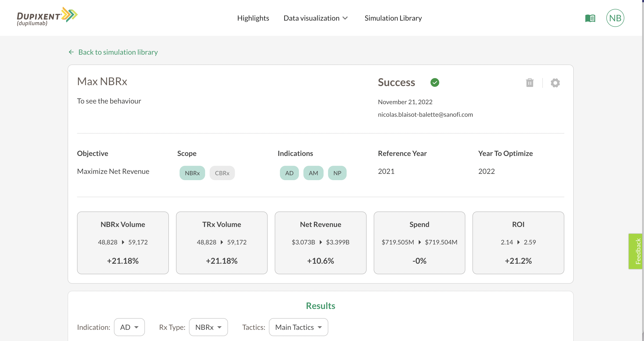This screenshot has height=341, width=644.
Task: Select the Spend card
Action: 419,243
